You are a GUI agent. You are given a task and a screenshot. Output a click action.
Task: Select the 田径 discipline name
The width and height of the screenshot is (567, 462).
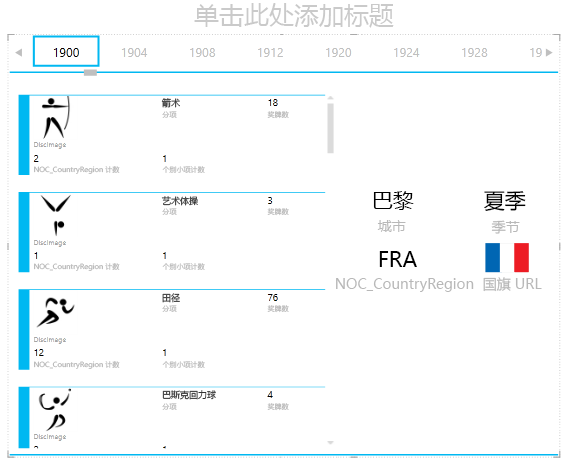click(171, 298)
